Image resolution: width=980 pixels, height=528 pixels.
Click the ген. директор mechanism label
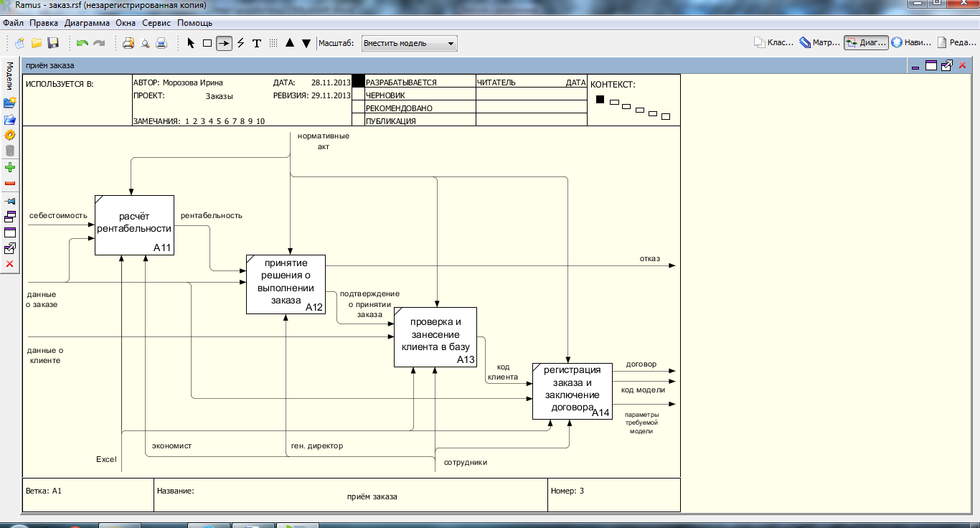(317, 445)
